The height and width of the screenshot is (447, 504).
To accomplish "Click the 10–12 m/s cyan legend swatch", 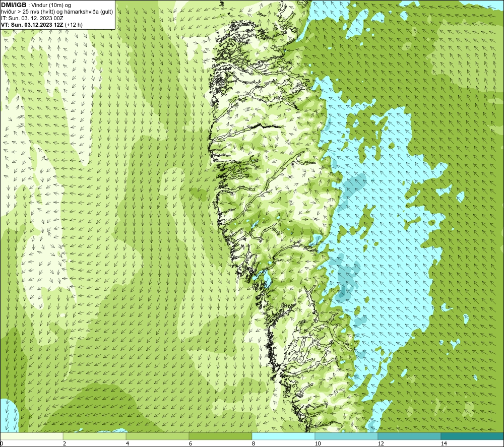I will click(347, 436).
